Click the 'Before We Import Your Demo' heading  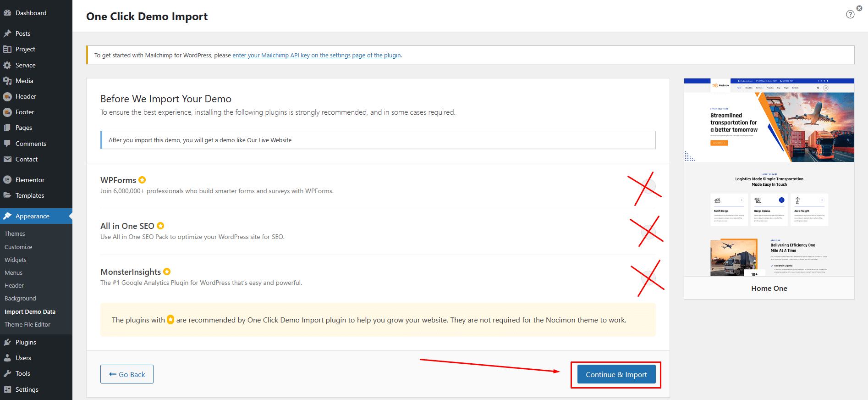click(x=166, y=99)
